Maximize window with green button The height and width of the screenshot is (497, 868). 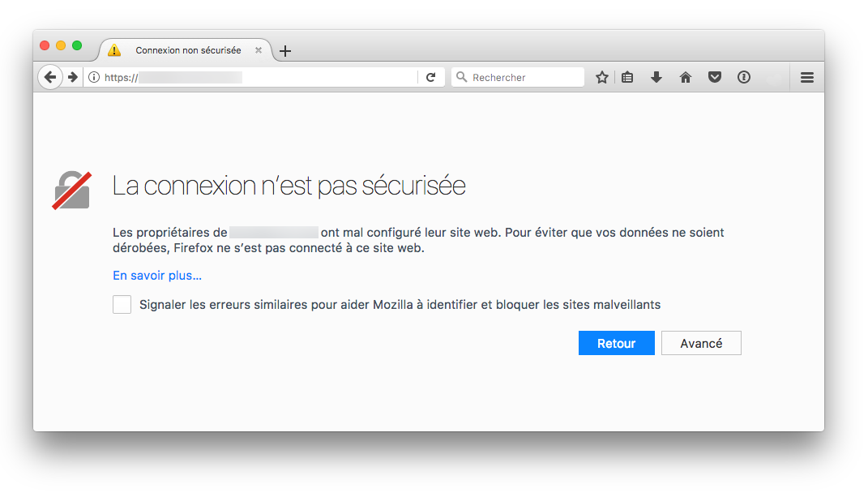coord(77,45)
